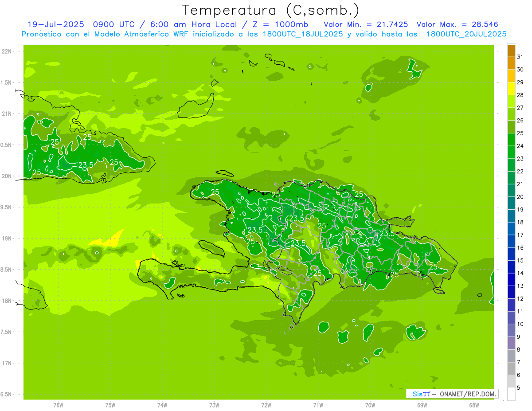Click the 'Valor Min. = 21.7425' readout
The height and width of the screenshot is (411, 532).
point(366,24)
